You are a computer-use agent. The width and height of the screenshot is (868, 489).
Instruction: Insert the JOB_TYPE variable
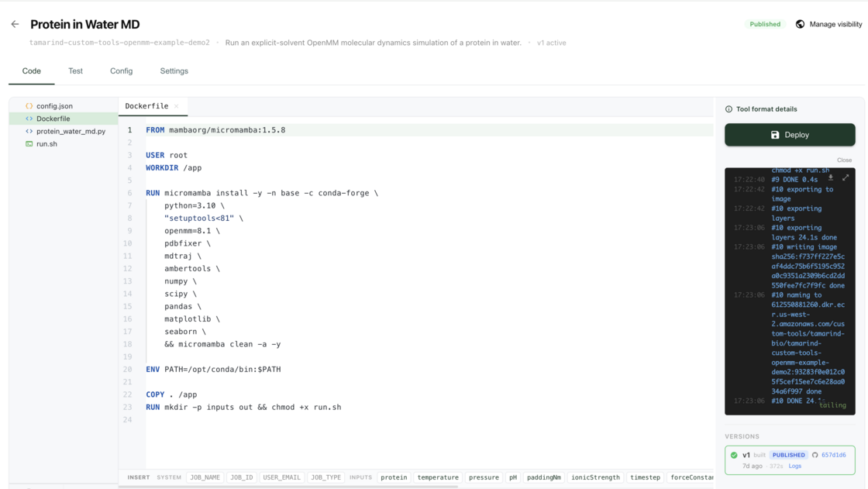(x=325, y=477)
